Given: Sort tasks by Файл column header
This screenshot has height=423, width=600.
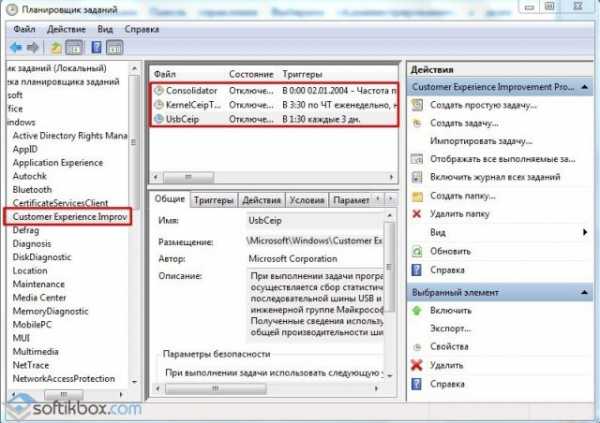Looking at the screenshot, I should pyautogui.click(x=165, y=74).
